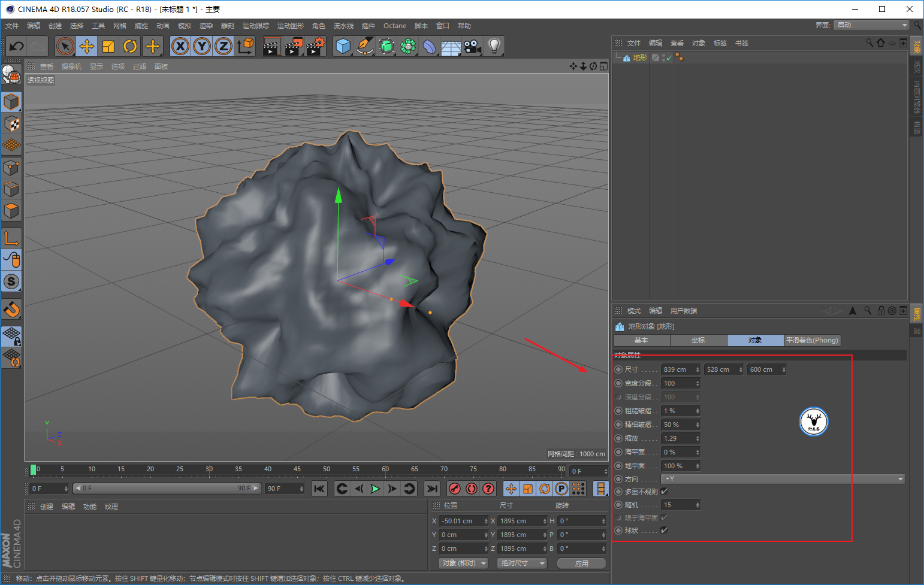This screenshot has width=924, height=585.
Task: Add a cube primitive object
Action: coord(343,46)
